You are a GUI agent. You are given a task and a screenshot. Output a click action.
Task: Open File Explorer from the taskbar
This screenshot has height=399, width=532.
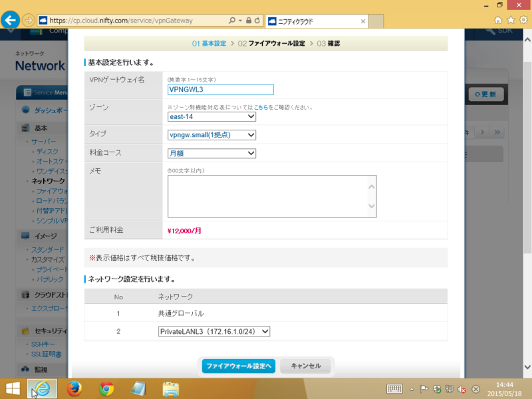pyautogui.click(x=171, y=389)
